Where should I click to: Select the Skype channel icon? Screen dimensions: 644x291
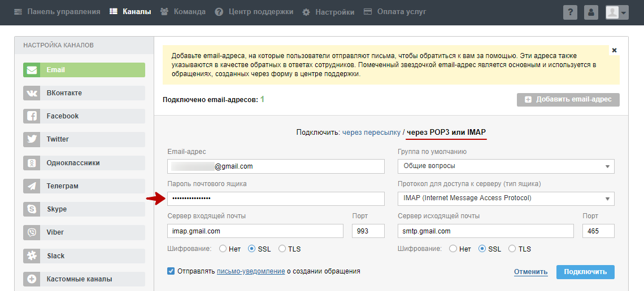point(32,209)
